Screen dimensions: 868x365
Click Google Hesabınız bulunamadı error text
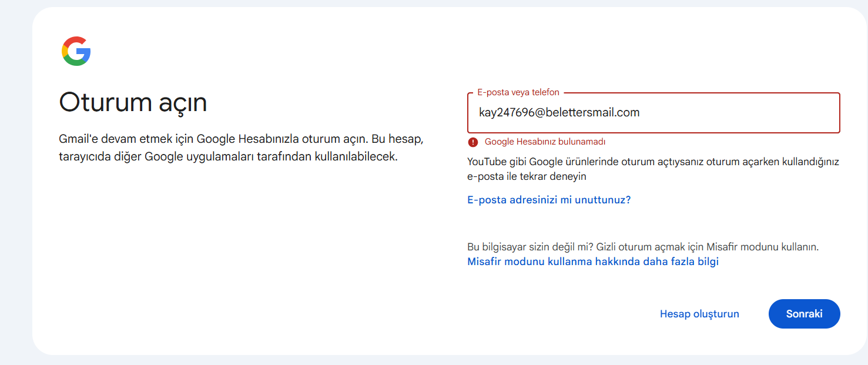click(545, 142)
